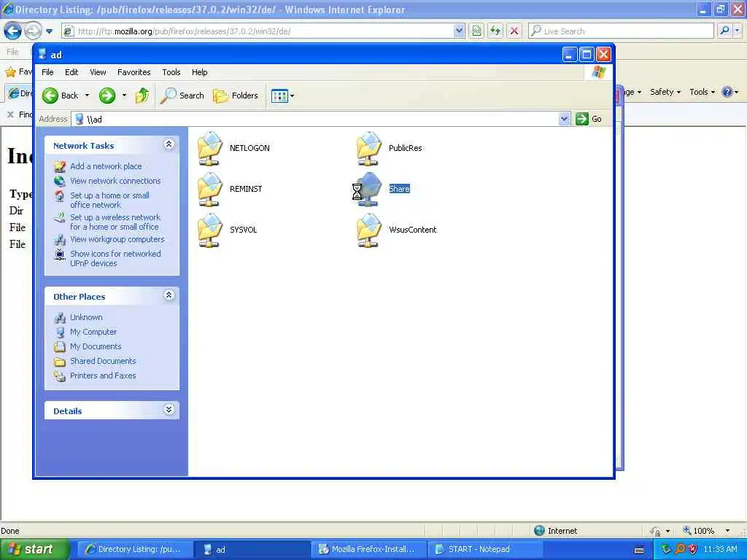The width and height of the screenshot is (747, 560).
Task: Select the REMINST share folder icon
Action: [x=210, y=189]
